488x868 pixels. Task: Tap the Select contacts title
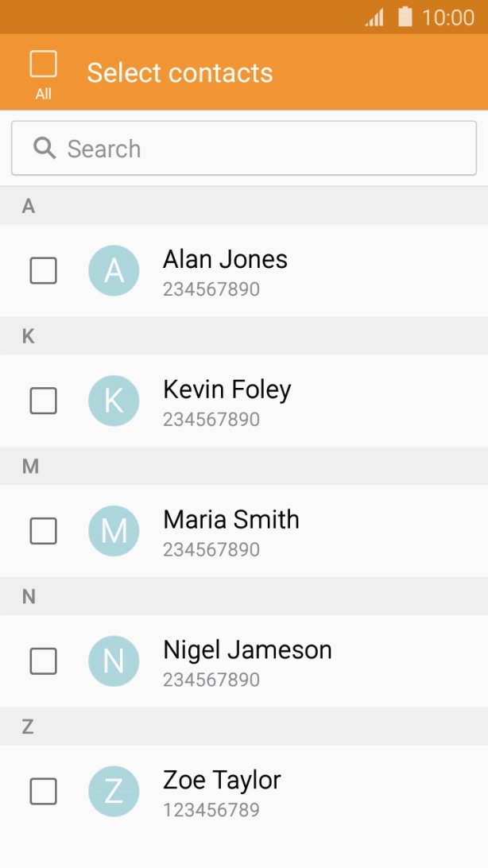click(180, 73)
